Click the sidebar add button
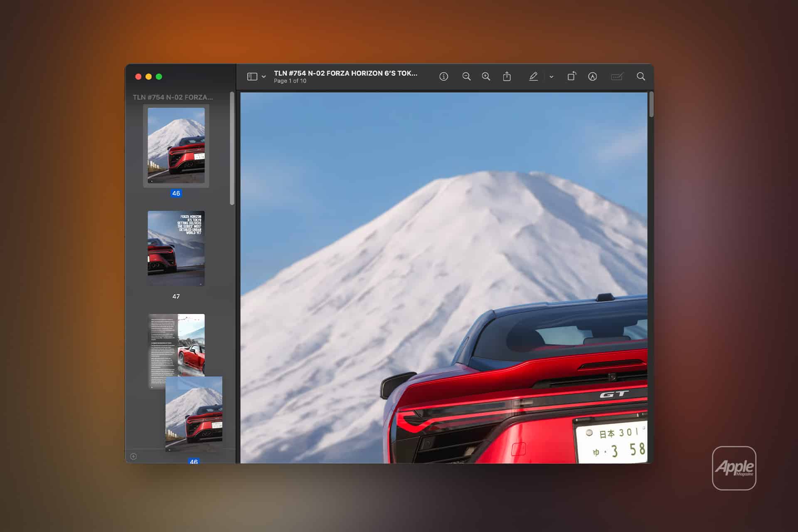The image size is (798, 532). pyautogui.click(x=133, y=456)
